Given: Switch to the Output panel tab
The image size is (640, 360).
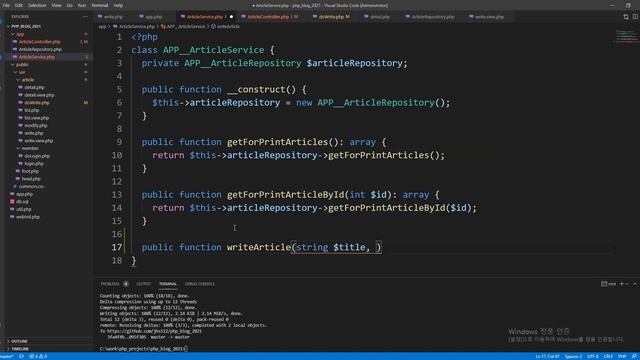Looking at the screenshot, I should tap(143, 284).
